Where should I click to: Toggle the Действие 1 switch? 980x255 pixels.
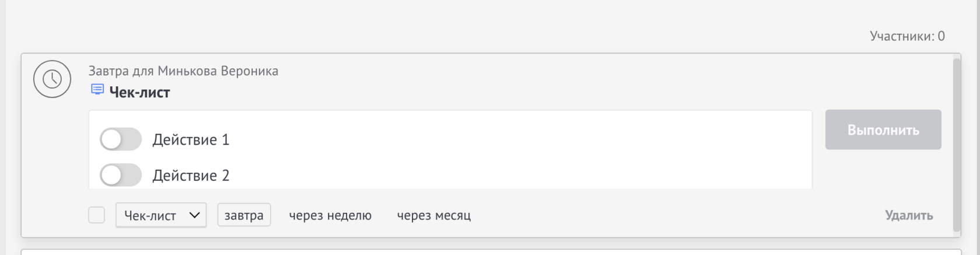pyautogui.click(x=120, y=139)
